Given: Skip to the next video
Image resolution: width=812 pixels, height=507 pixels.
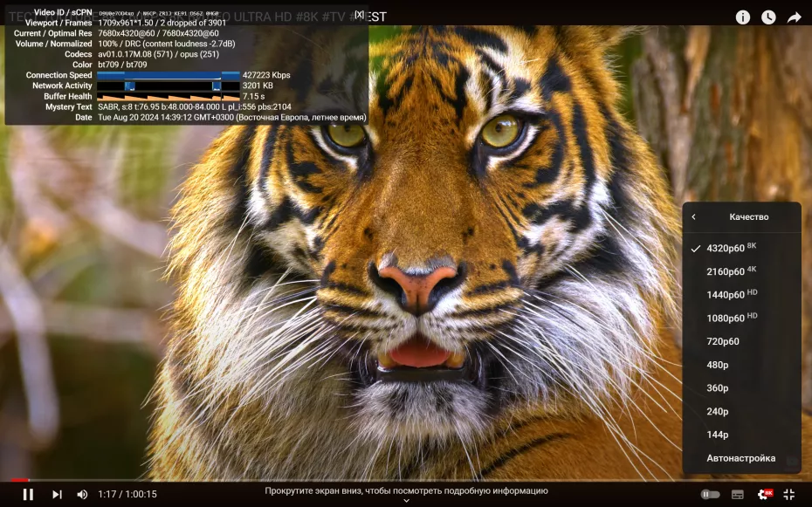Looking at the screenshot, I should pos(57,495).
